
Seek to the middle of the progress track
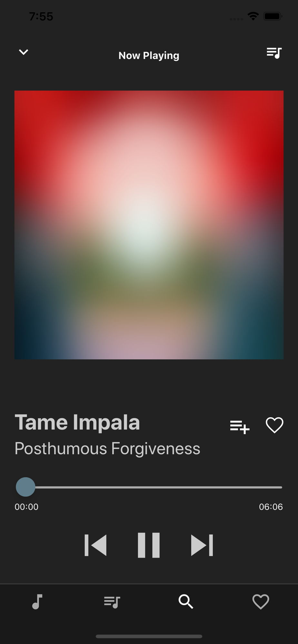pos(149,487)
